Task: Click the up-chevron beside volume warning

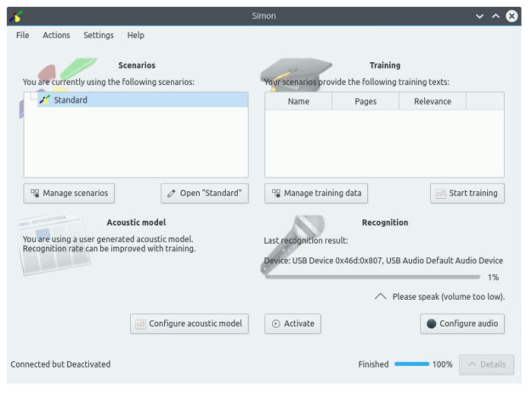Action: (380, 296)
